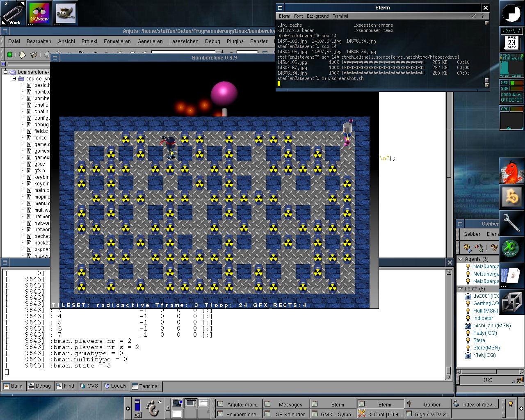The height and width of the screenshot is (420, 525).
Task: Collapse the Agents group in Gabber
Action: 461,259
